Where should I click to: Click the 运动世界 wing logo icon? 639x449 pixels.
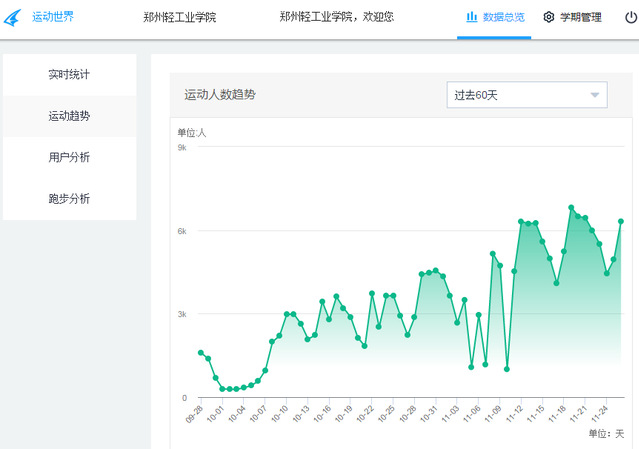13,17
